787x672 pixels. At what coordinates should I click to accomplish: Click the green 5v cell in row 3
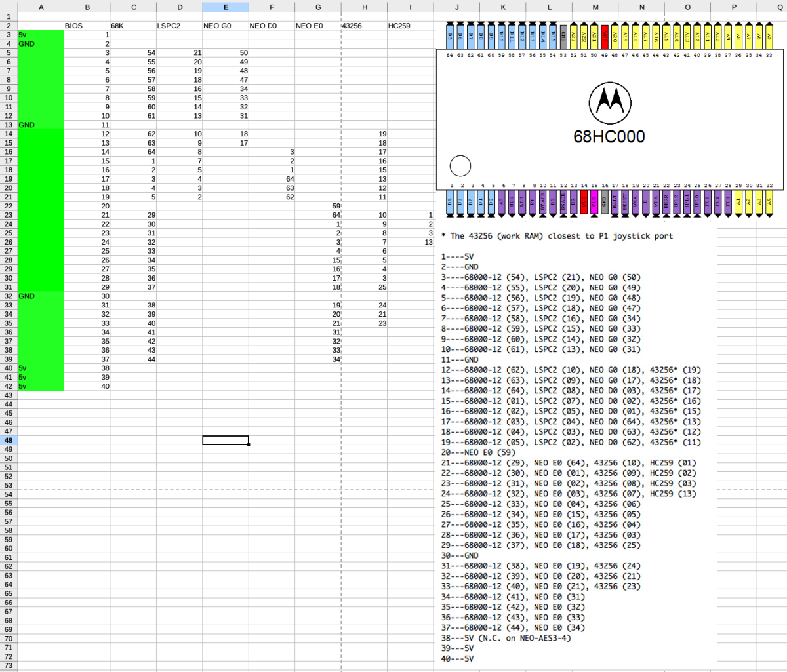coord(41,35)
